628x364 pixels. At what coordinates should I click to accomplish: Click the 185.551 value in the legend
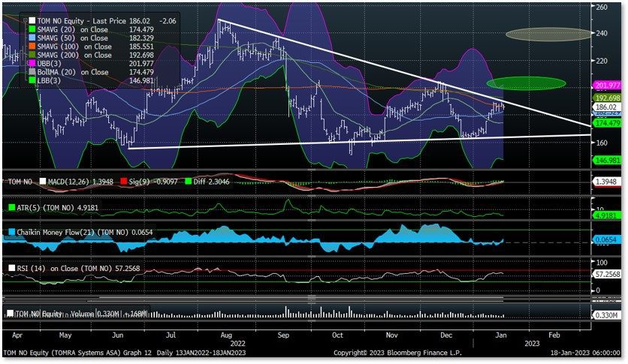point(141,47)
